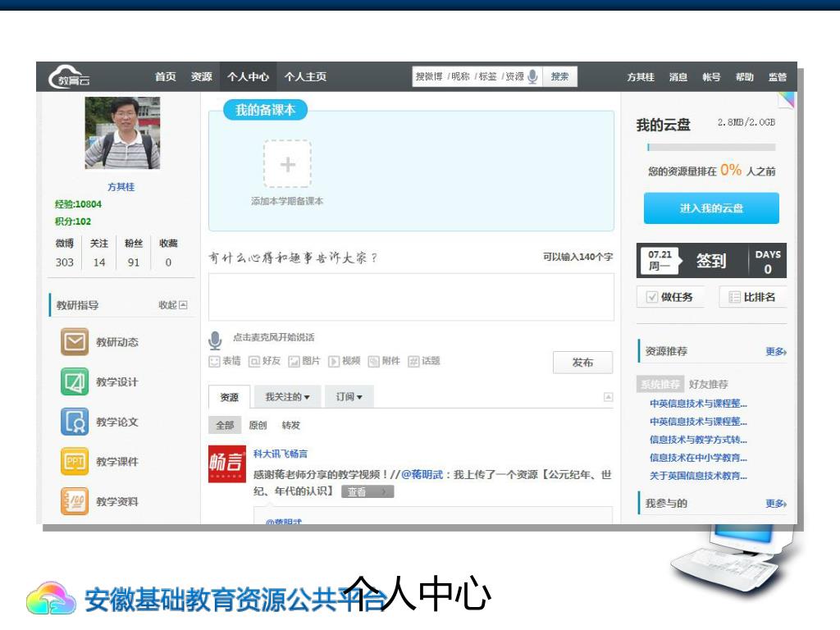Select the 教学课件 PPT icon

click(x=75, y=462)
